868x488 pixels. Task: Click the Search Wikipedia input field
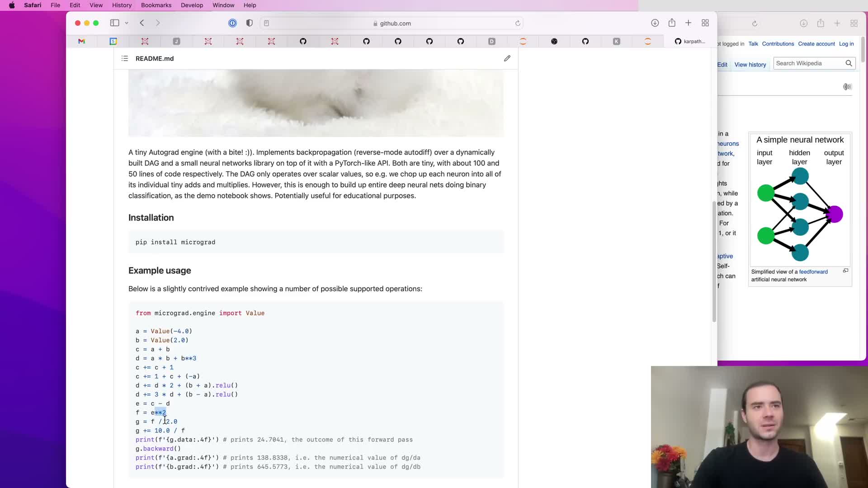point(808,63)
